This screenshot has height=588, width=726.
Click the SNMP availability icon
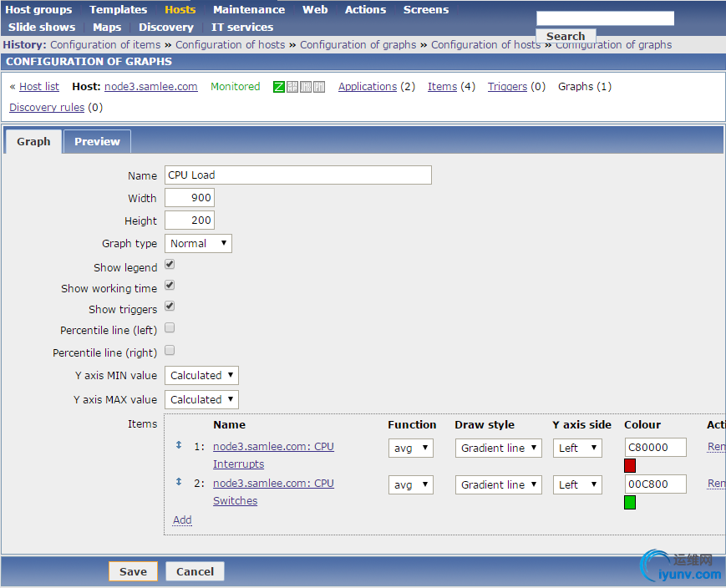(292, 87)
